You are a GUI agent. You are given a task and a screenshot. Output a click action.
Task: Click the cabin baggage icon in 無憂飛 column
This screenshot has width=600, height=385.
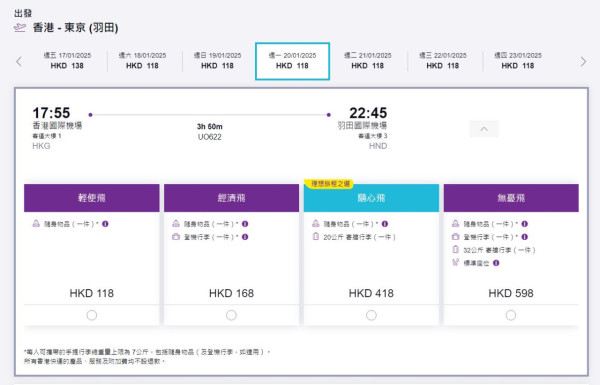tap(455, 237)
